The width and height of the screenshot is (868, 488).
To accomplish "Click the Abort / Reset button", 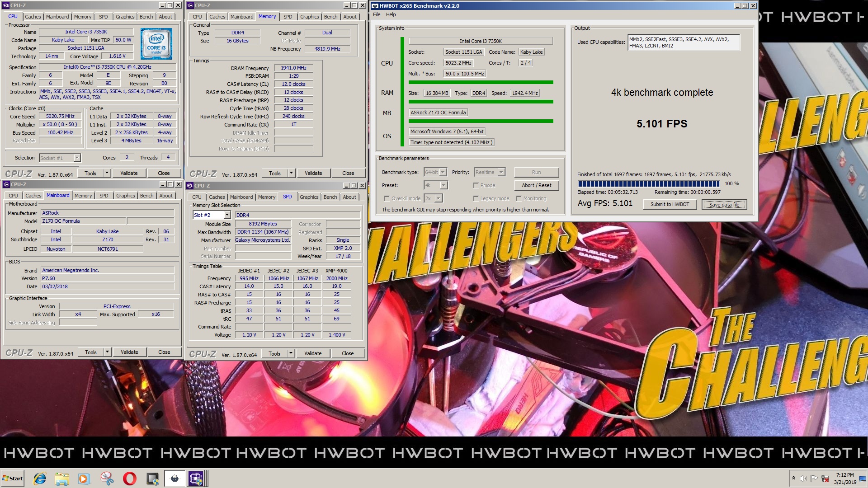I will pyautogui.click(x=537, y=185).
